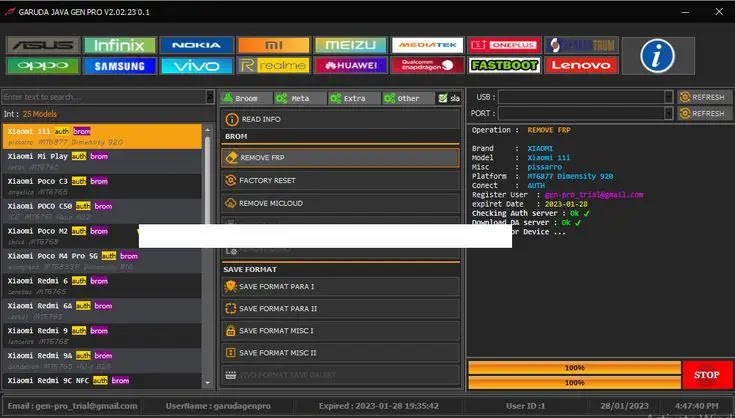
Task: Select the Samsung brand button
Action: pos(120,66)
